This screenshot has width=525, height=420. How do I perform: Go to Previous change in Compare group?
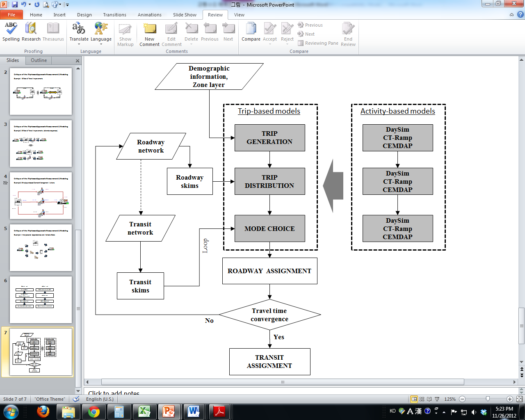(310, 25)
